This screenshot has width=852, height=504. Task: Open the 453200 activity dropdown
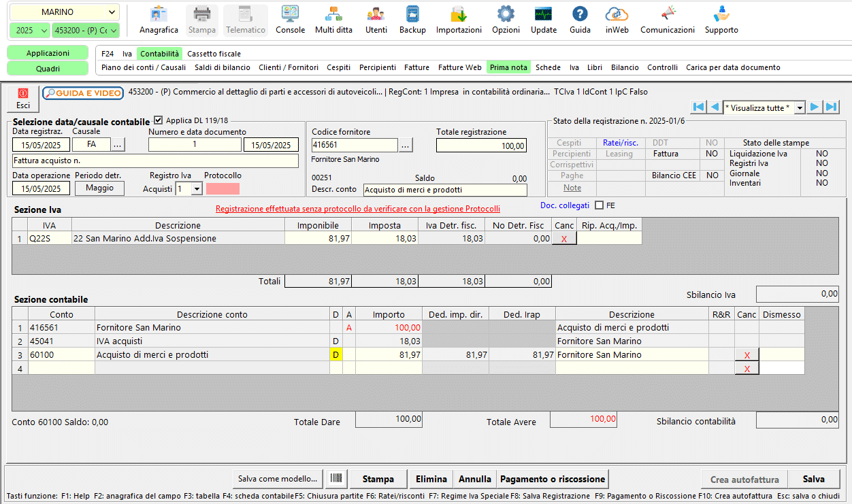coord(86,31)
